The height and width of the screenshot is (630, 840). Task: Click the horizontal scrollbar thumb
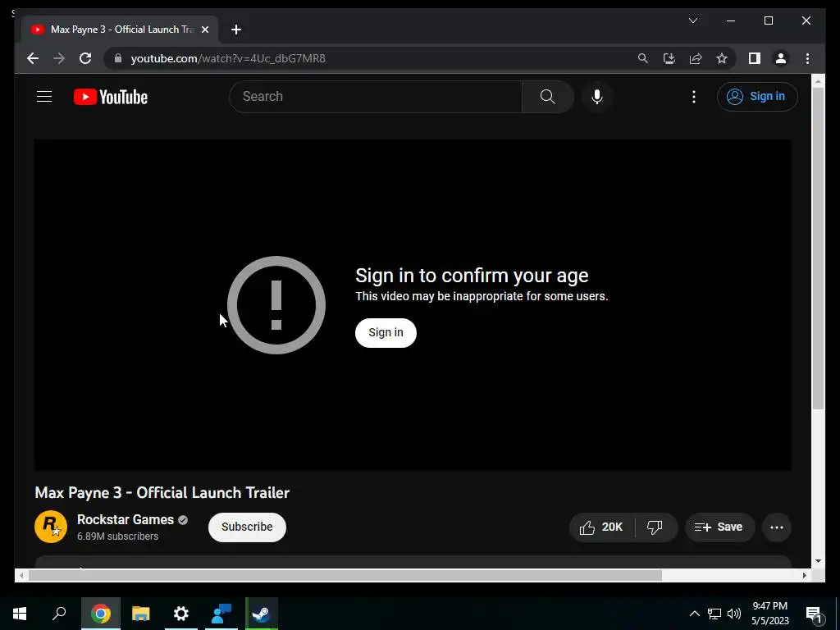point(345,575)
